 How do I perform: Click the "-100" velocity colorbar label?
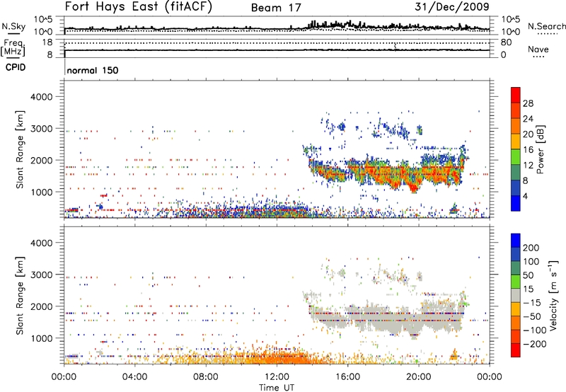click(534, 330)
